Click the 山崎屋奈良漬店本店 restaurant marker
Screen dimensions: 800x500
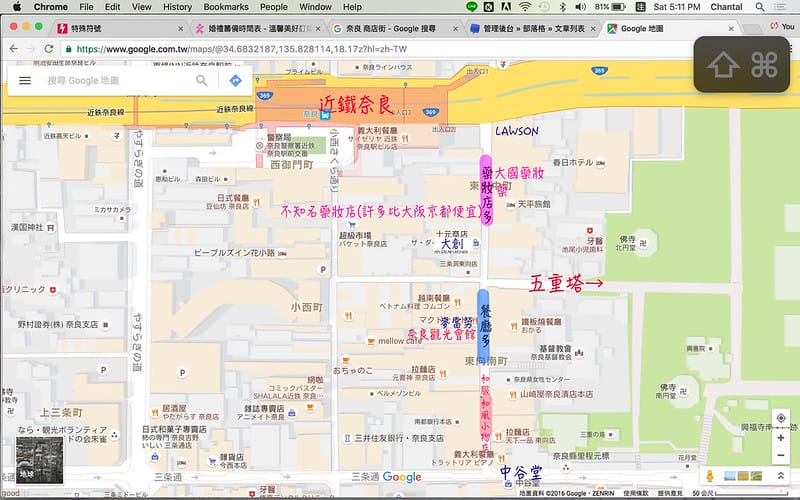pyautogui.click(x=512, y=394)
